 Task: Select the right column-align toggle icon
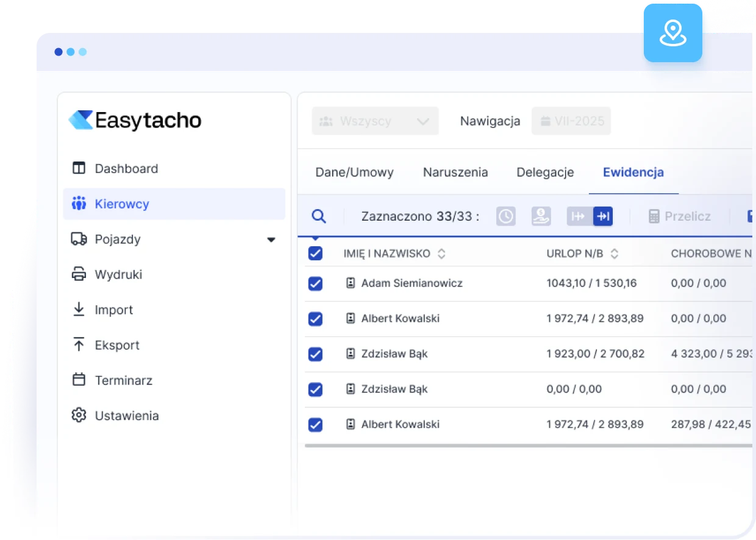[602, 216]
